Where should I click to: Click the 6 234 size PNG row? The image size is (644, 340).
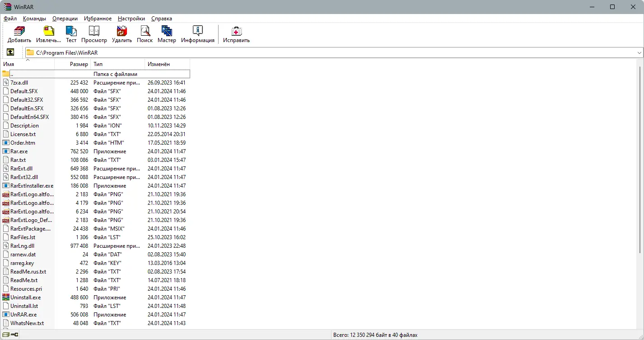pos(96,212)
